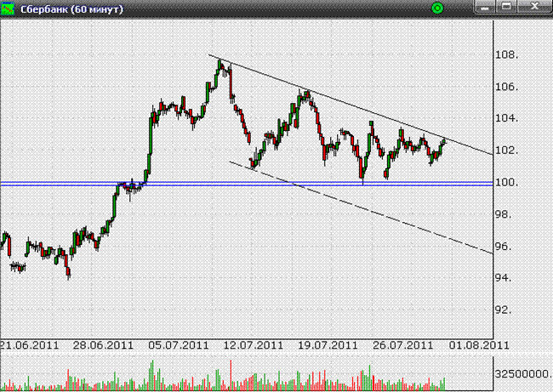This screenshot has width=553, height=392.
Task: Minimize the Сбербанк chart window
Action: [485, 7]
